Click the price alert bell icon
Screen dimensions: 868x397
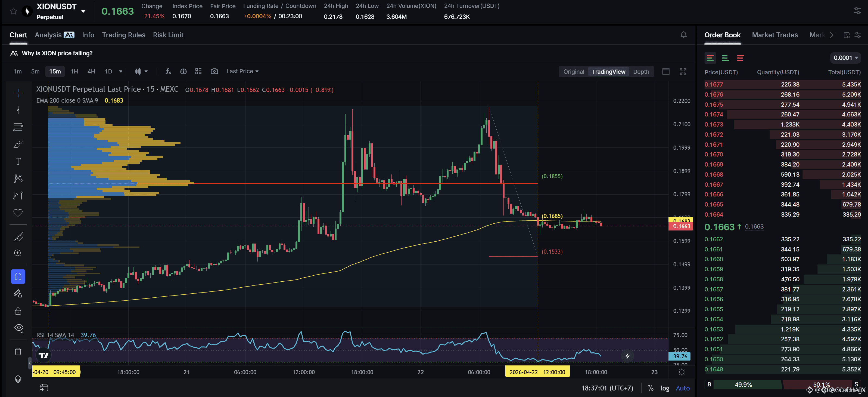pos(683,35)
